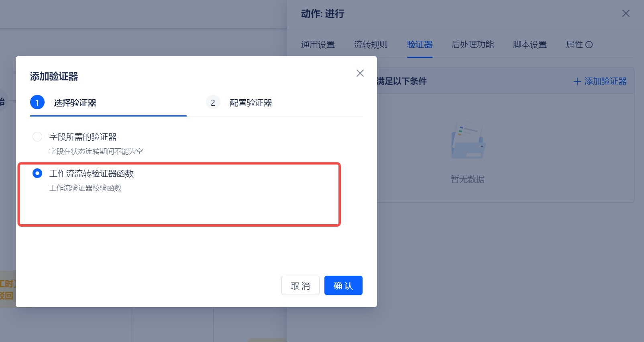Viewport: 644px width, 342px height.
Task: Click the info icon beside 属性
Action: [x=589, y=45]
